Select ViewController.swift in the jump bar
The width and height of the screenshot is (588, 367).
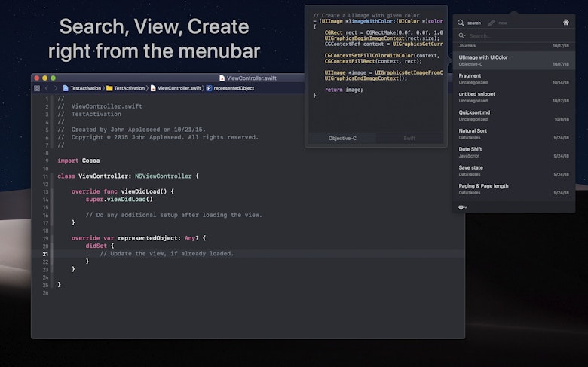click(x=179, y=88)
